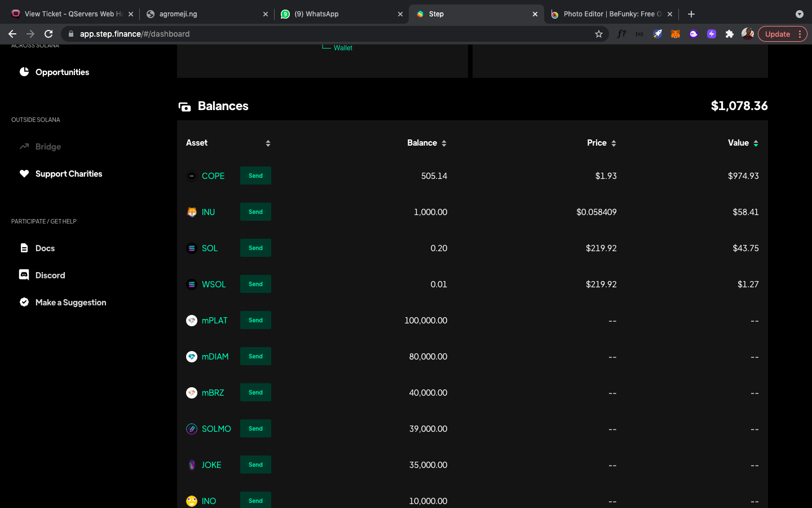Send mPLAT tokens

pyautogui.click(x=255, y=320)
